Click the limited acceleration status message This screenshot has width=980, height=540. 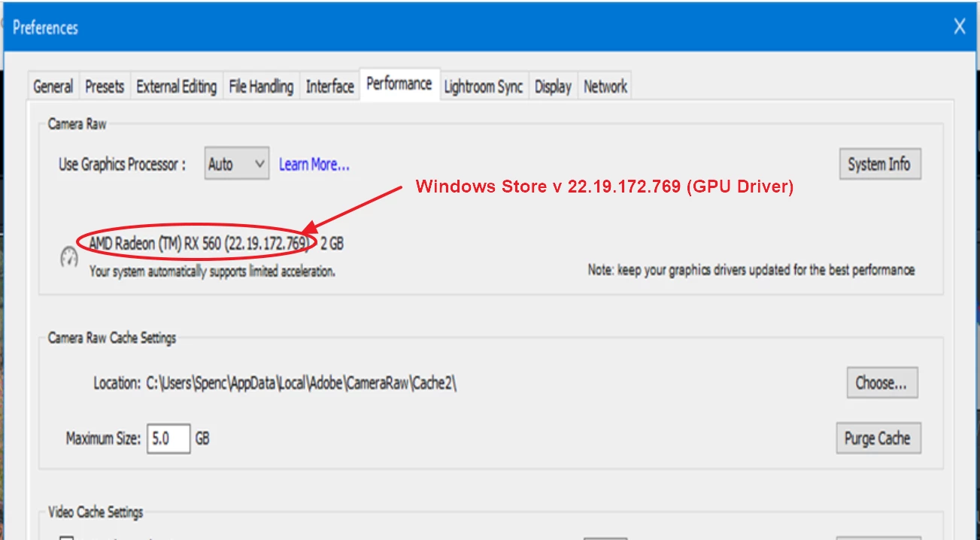point(212,272)
